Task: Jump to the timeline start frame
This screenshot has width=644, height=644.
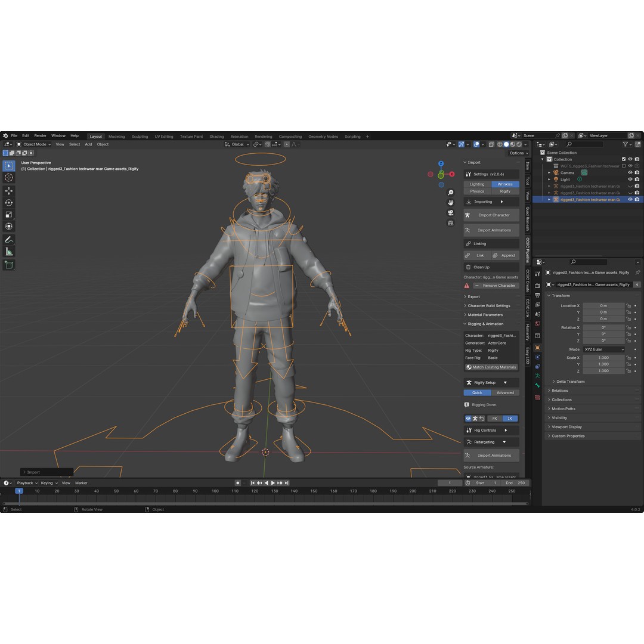Action: point(253,483)
